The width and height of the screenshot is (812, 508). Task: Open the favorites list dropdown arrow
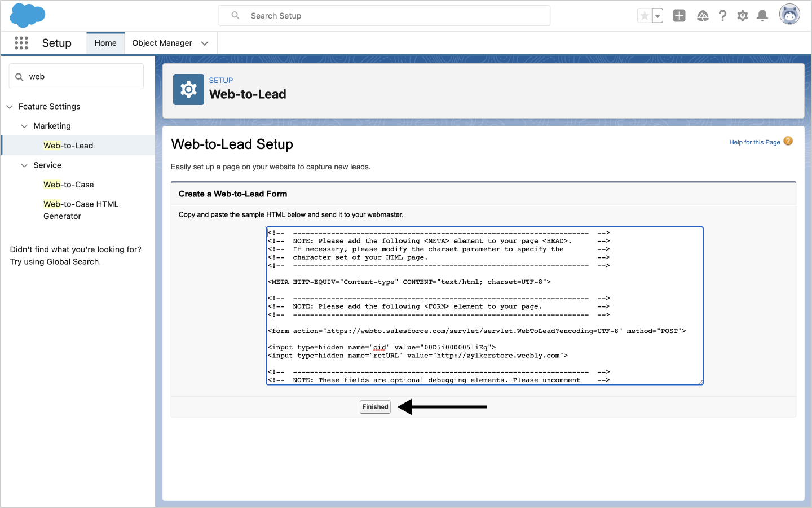(657, 16)
